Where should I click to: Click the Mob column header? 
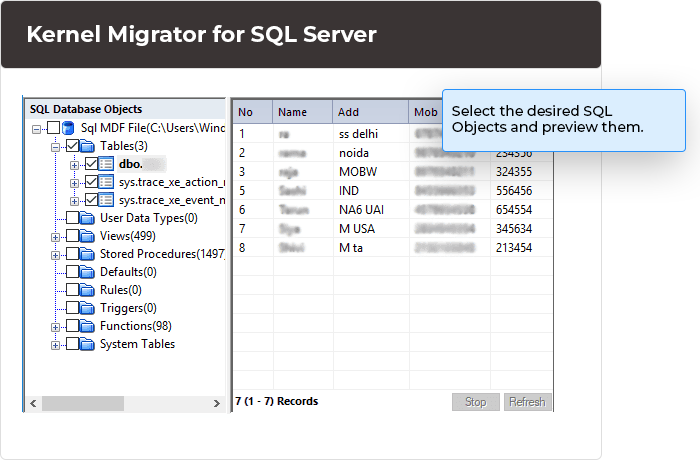pos(426,112)
